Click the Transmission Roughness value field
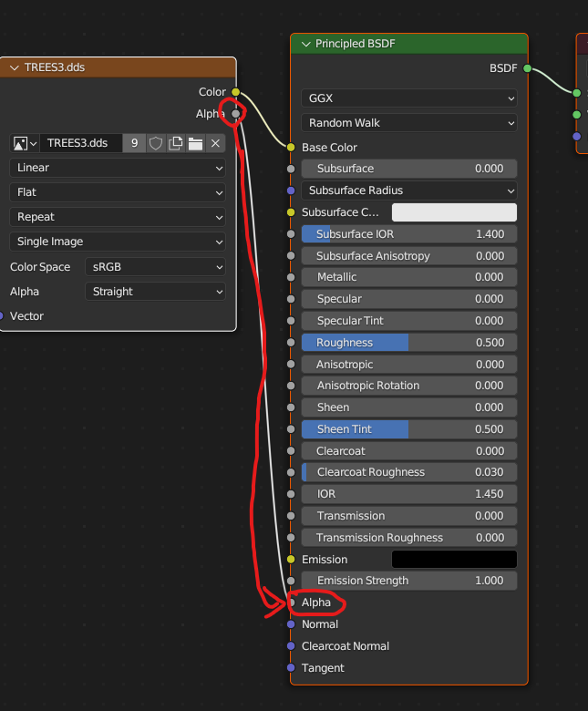This screenshot has height=711, width=588. (409, 538)
